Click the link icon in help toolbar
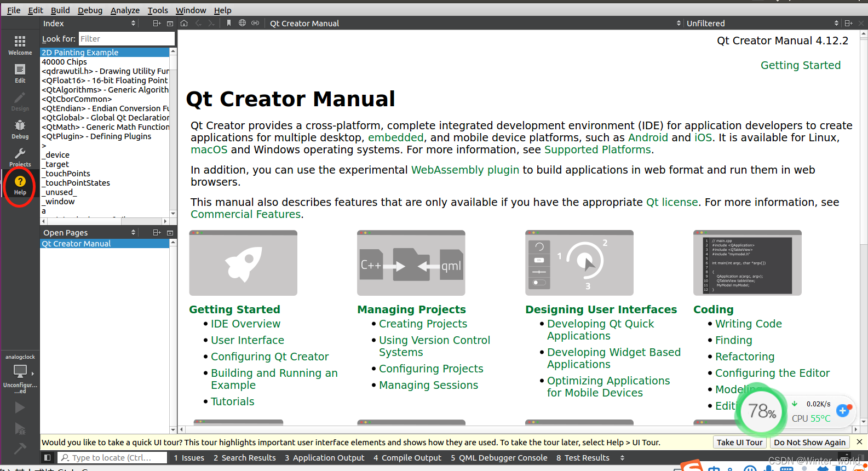 [255, 23]
